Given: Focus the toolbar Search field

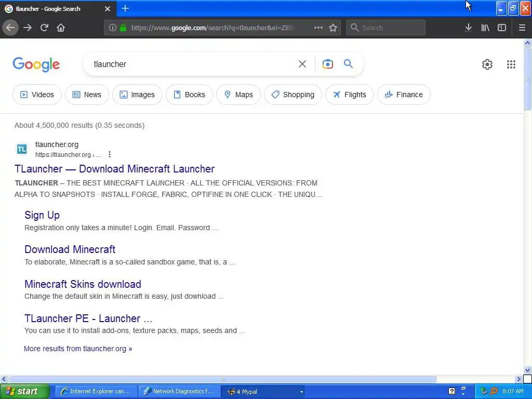Looking at the screenshot, I should click(x=386, y=28).
